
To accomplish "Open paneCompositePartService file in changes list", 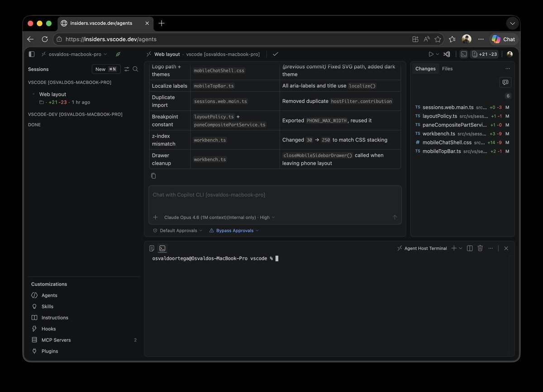I will [x=462, y=125].
